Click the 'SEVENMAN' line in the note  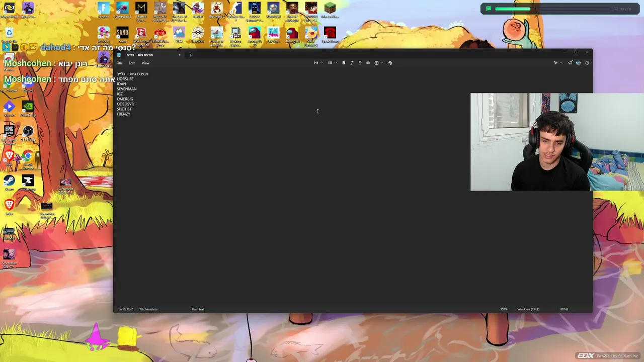click(126, 89)
